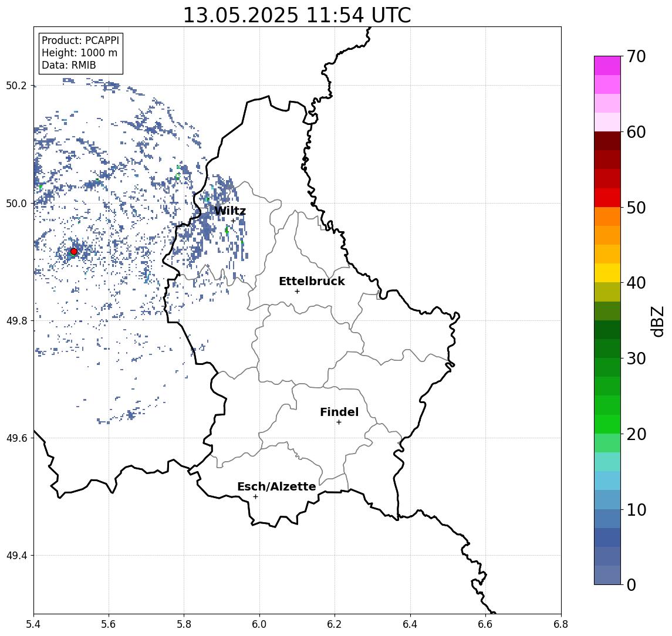Click the latitude tick label 49.4

(16, 556)
